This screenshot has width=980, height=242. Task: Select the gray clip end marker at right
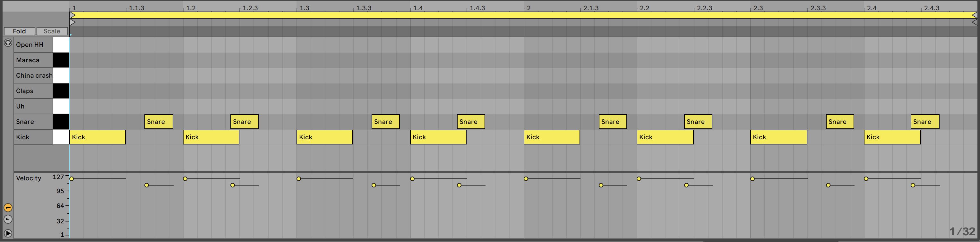[974, 22]
